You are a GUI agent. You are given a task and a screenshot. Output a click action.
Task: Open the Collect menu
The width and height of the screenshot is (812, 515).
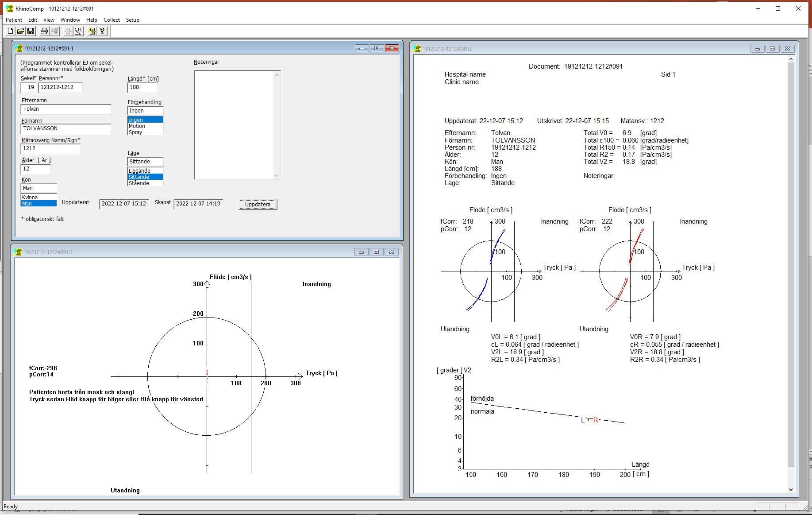click(x=112, y=20)
